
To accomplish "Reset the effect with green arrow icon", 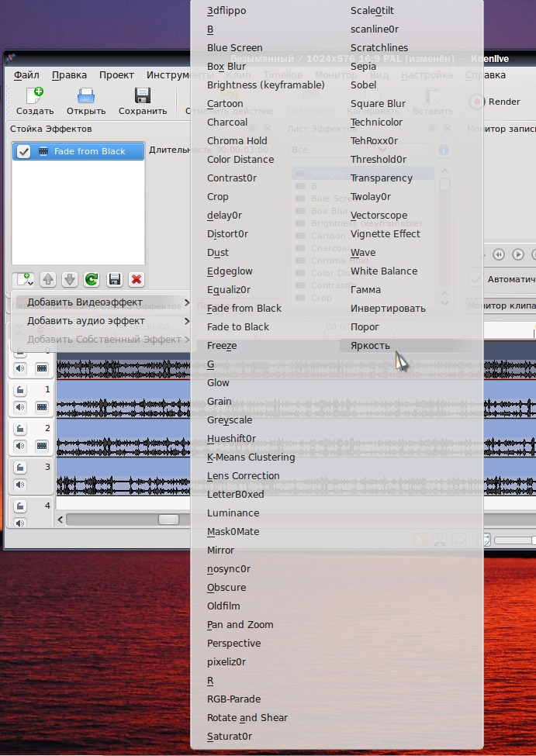I will (92, 280).
